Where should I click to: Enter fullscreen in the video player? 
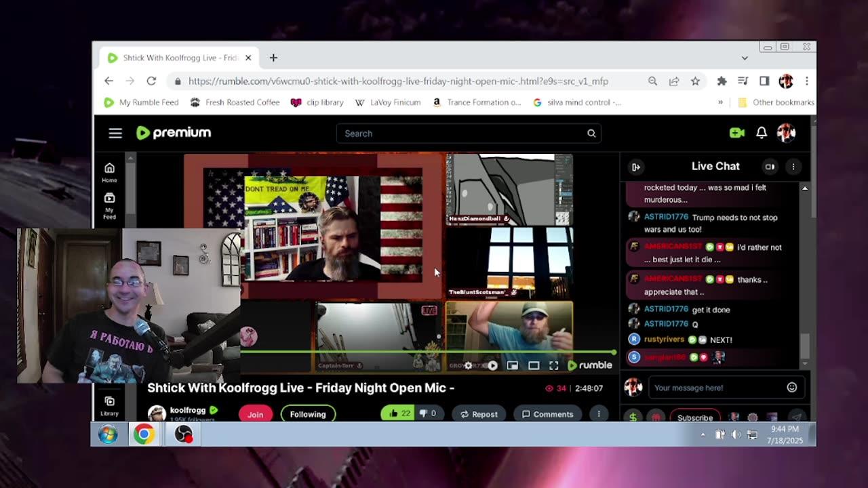click(553, 365)
